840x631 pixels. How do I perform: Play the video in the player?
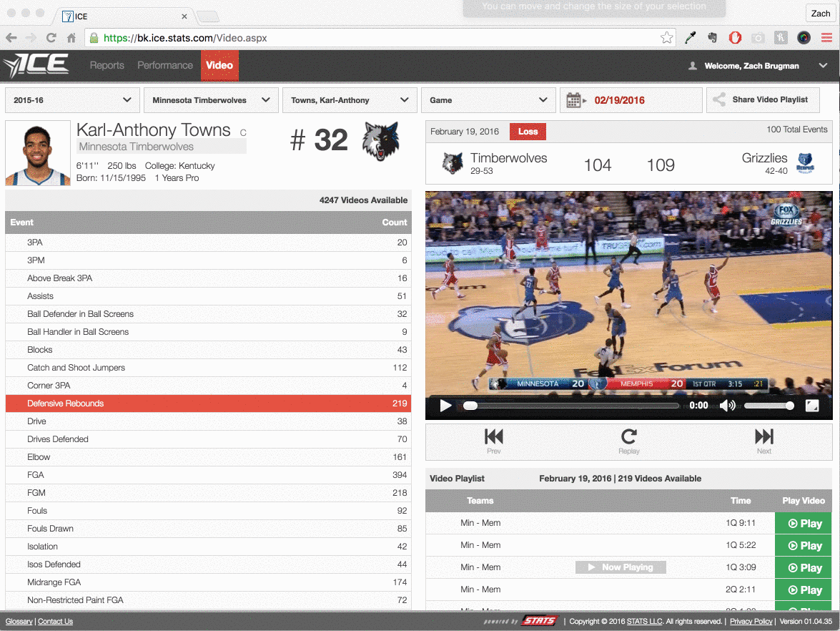445,406
